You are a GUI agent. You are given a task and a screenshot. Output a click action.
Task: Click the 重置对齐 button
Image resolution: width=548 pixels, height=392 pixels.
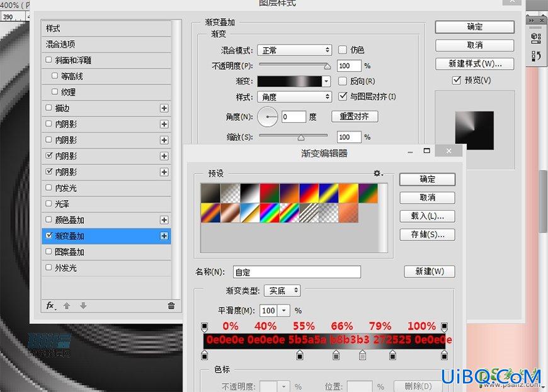click(x=355, y=116)
